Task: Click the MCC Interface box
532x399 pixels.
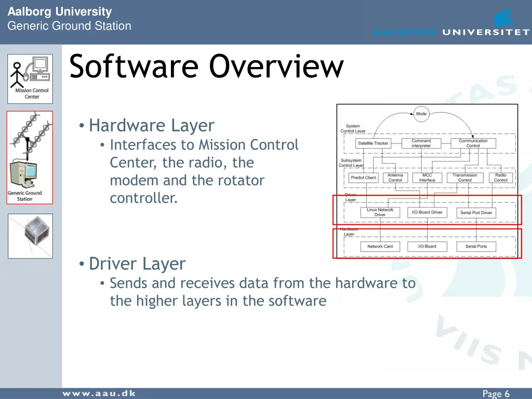Action: (x=427, y=178)
